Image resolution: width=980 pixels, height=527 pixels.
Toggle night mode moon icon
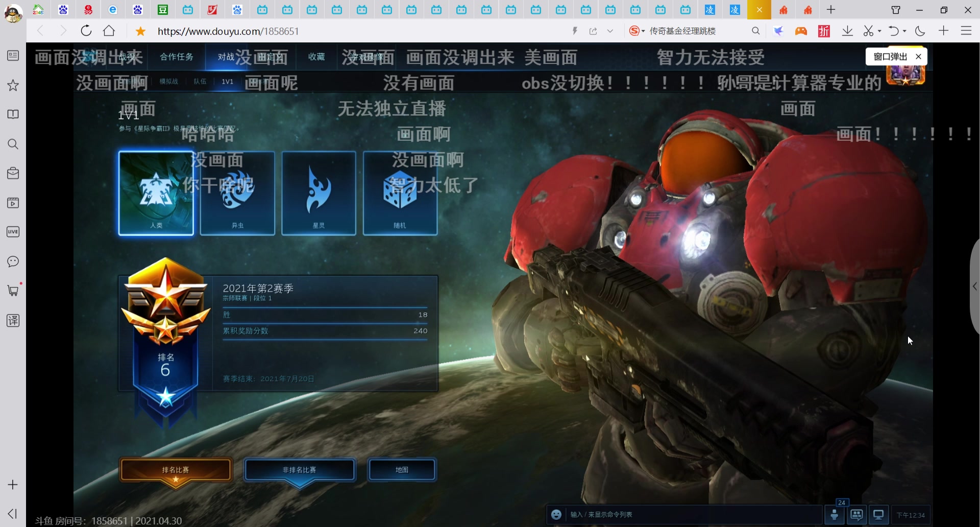[920, 31]
